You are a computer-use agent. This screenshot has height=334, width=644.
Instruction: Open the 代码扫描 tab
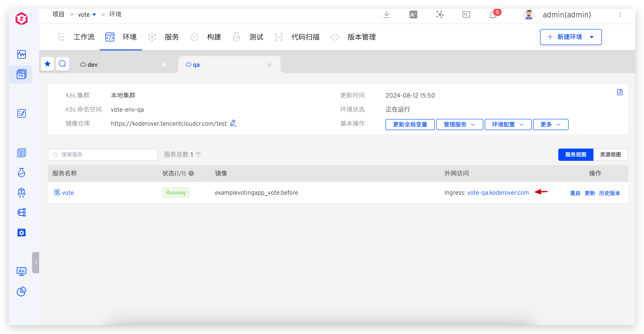point(305,37)
